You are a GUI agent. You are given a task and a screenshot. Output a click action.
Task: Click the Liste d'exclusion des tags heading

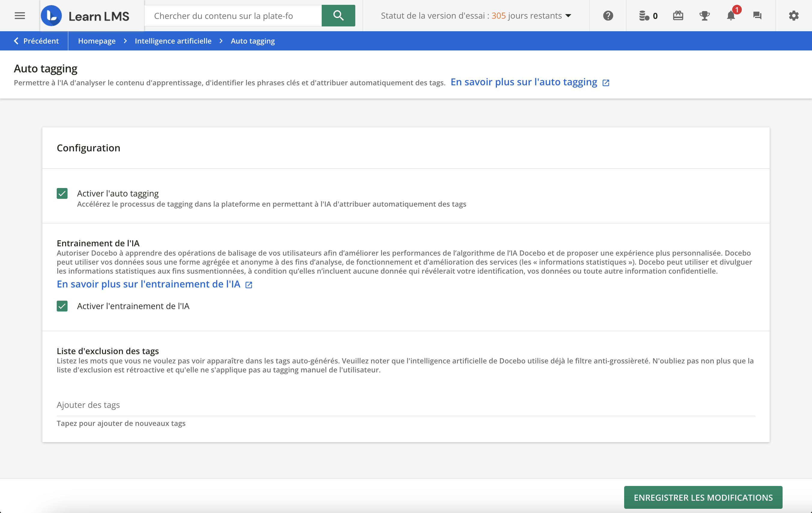tap(107, 351)
